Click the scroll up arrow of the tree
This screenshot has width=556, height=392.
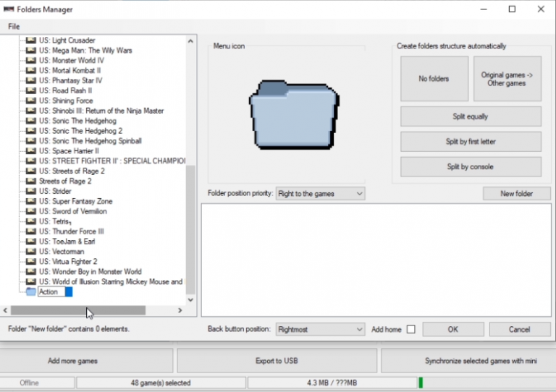tap(190, 41)
